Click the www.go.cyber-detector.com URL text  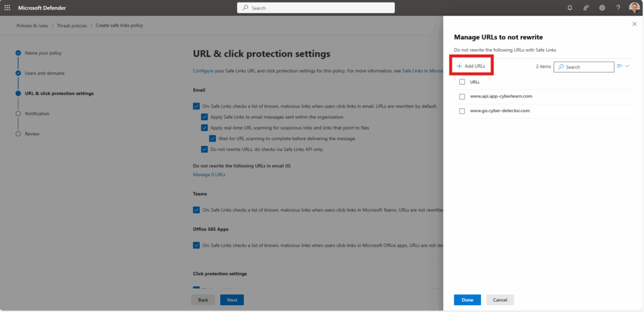(500, 111)
